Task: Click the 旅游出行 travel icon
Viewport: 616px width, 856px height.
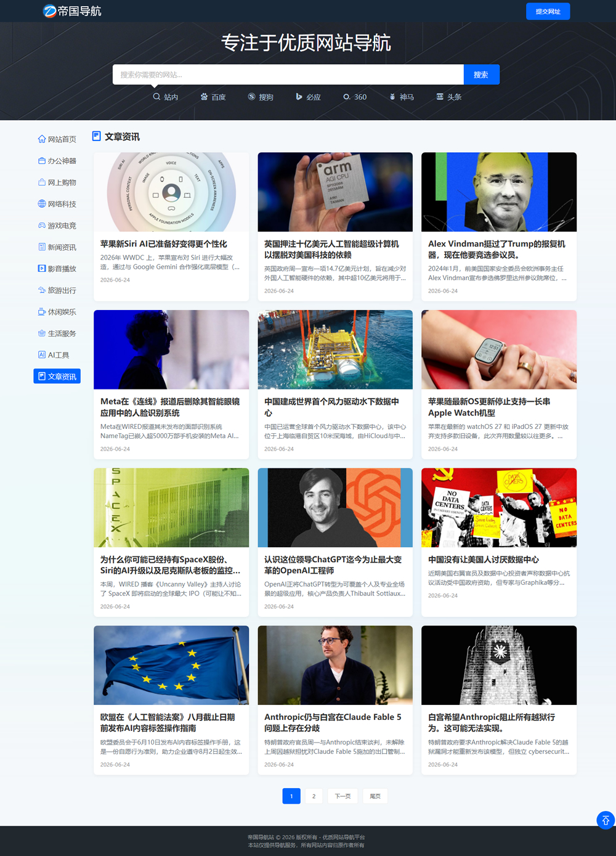Action: point(42,290)
